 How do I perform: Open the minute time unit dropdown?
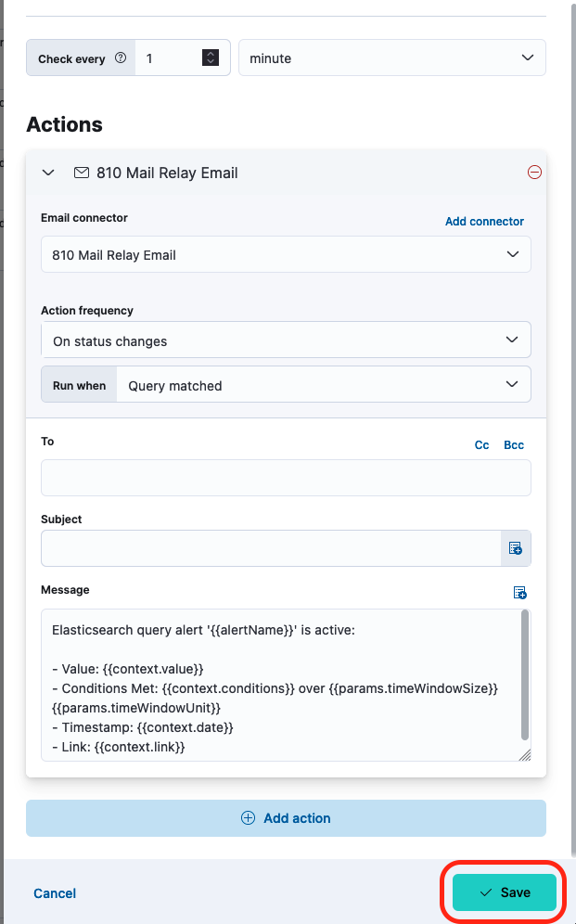pos(391,58)
